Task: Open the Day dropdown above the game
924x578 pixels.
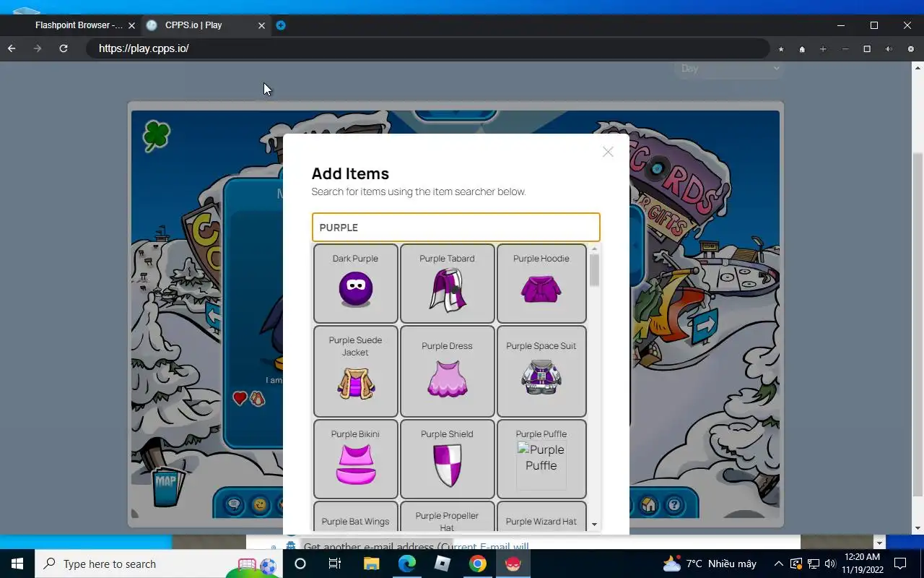Action: pos(729,68)
